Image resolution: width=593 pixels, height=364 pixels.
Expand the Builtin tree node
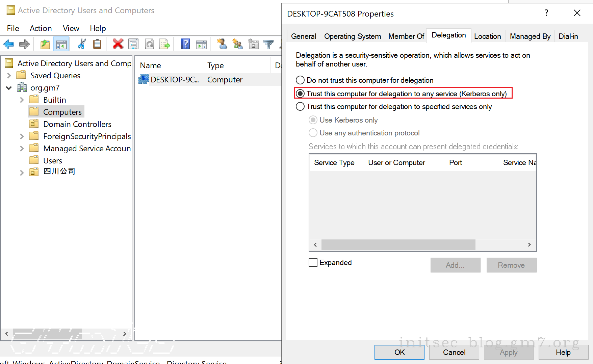coord(22,100)
